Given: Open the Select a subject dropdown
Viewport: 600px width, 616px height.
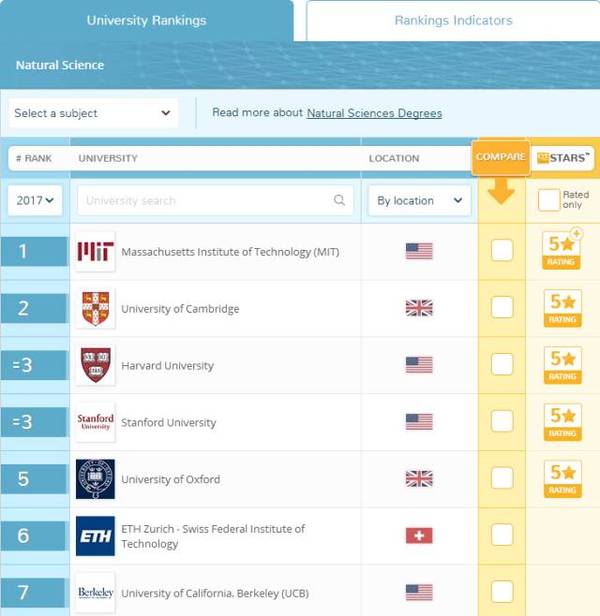Looking at the screenshot, I should pyautogui.click(x=93, y=113).
